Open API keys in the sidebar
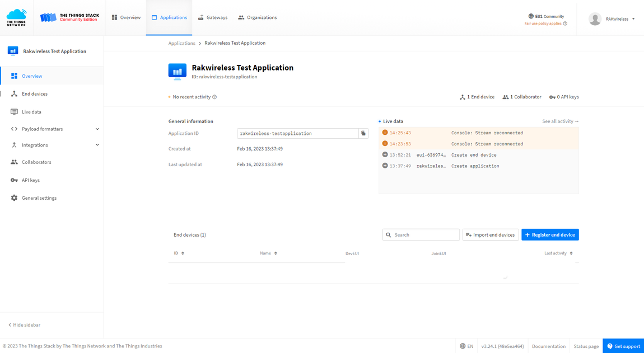This screenshot has height=353, width=644. [x=52, y=180]
